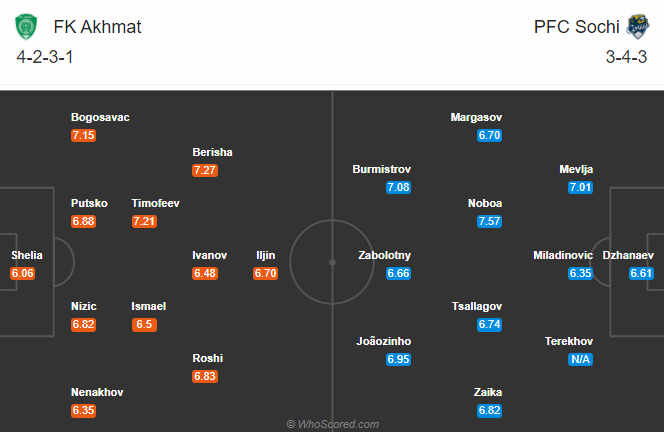Select Terekhov's N/A rating badge
The height and width of the screenshot is (432, 664).
click(580, 359)
